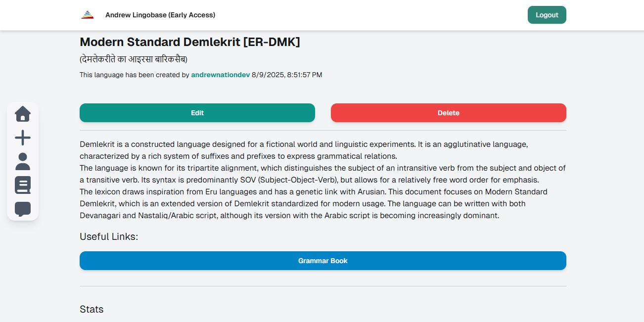This screenshot has width=644, height=322.
Task: Click the Stats section heading
Action: 92,309
